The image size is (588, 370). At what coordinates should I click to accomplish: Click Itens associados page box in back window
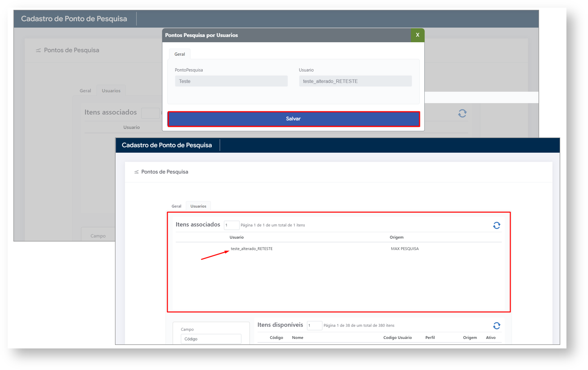click(150, 113)
